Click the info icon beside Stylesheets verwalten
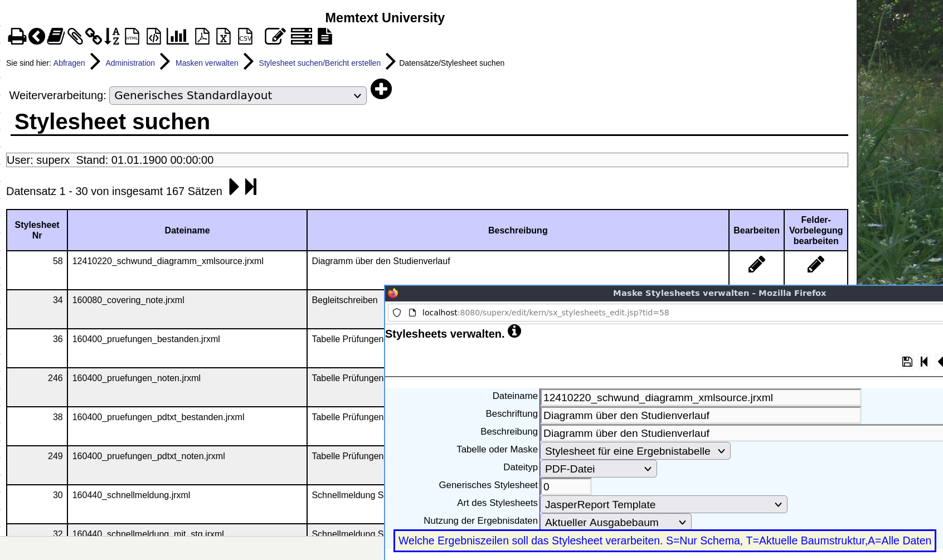Image resolution: width=943 pixels, height=560 pixels. tap(514, 331)
